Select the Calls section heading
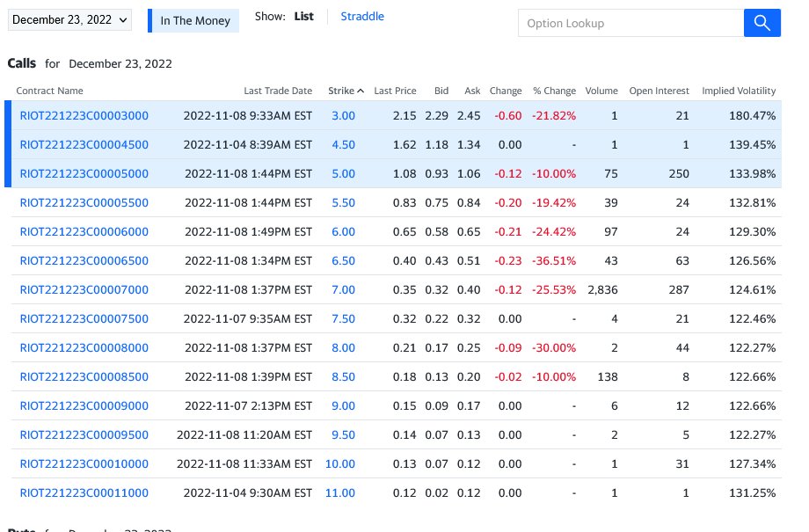Viewport: 809px width, 532px height. [22, 63]
